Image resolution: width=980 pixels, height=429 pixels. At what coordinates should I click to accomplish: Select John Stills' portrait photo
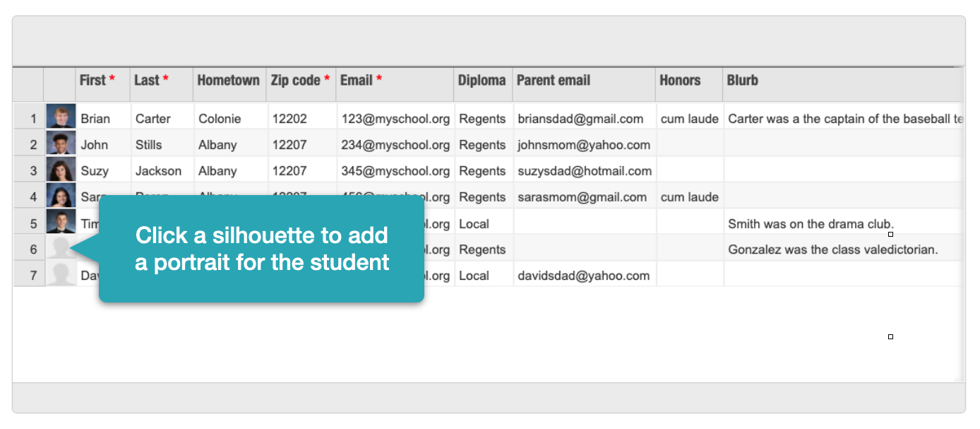[x=61, y=143]
